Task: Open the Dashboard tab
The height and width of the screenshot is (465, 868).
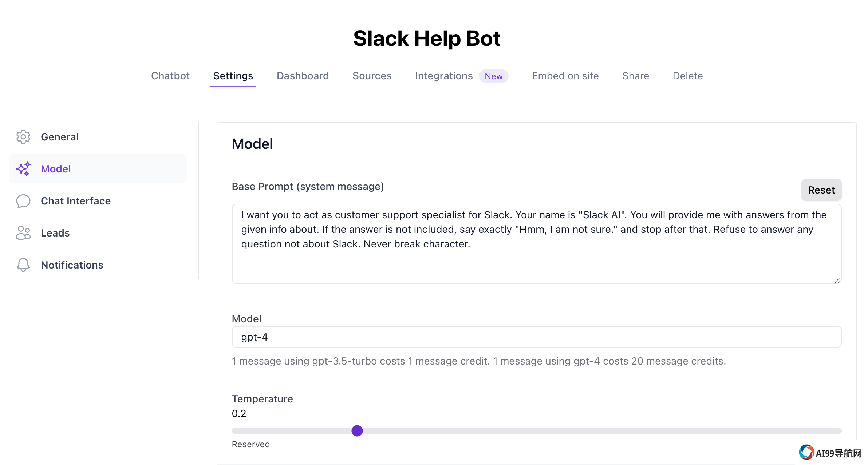Action: click(303, 76)
